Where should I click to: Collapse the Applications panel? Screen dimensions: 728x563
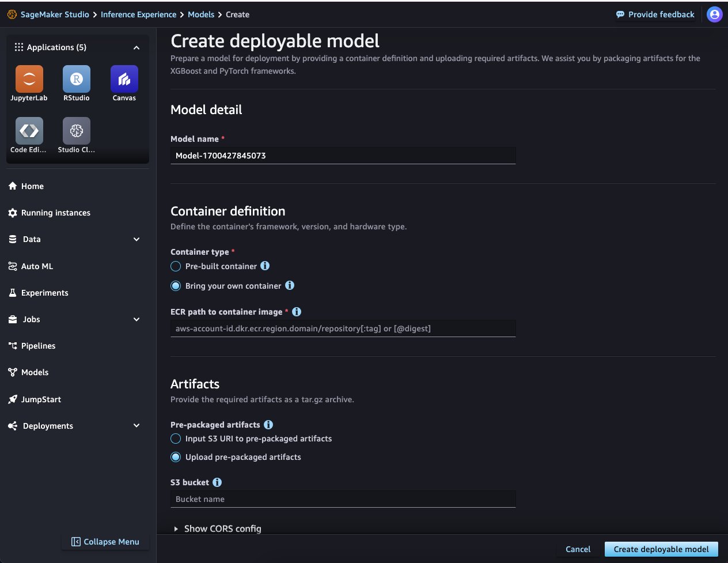tap(136, 47)
